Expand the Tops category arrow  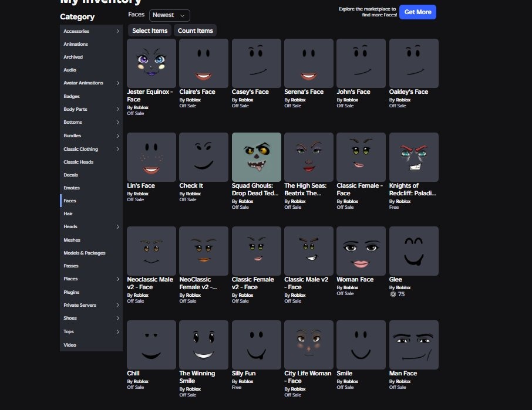click(x=117, y=332)
